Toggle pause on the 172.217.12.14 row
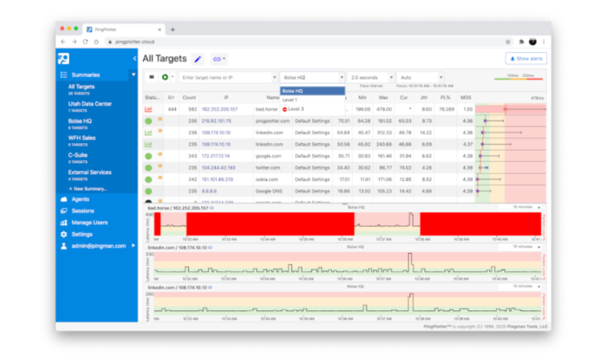The width and height of the screenshot is (607, 364). 160,155
